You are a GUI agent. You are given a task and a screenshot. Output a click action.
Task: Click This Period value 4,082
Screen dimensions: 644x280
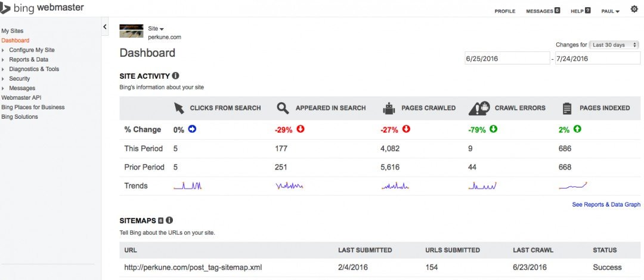(x=390, y=149)
